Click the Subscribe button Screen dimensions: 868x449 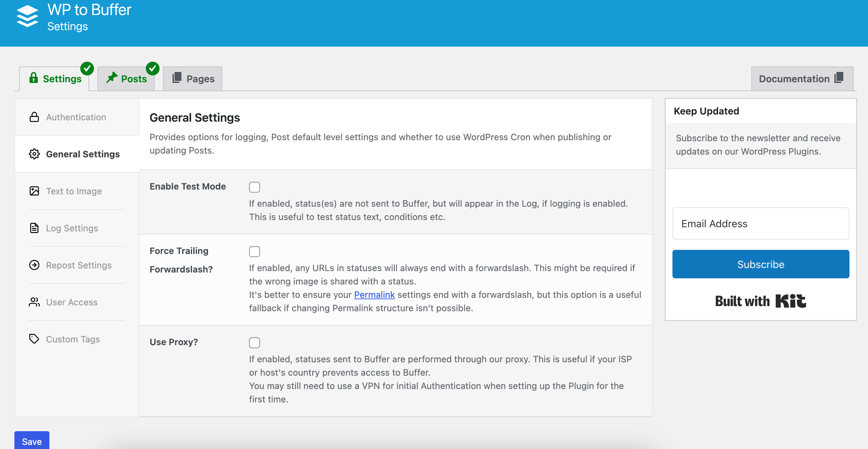pyautogui.click(x=761, y=264)
